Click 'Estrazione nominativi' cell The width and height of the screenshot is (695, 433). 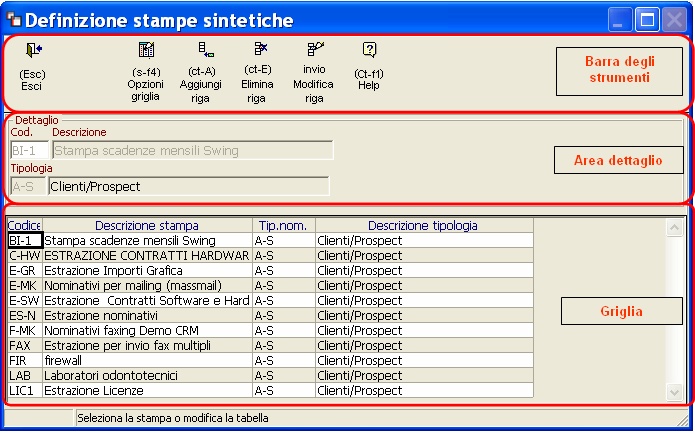point(147,316)
